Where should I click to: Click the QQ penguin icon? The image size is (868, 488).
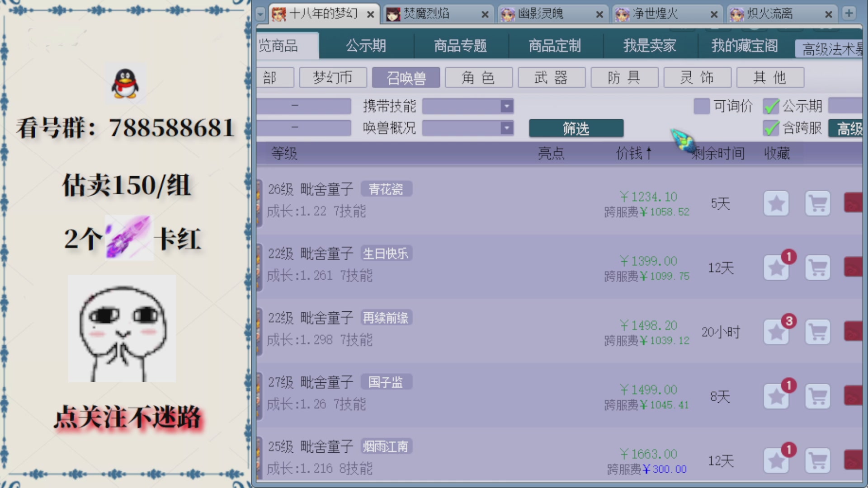[125, 84]
